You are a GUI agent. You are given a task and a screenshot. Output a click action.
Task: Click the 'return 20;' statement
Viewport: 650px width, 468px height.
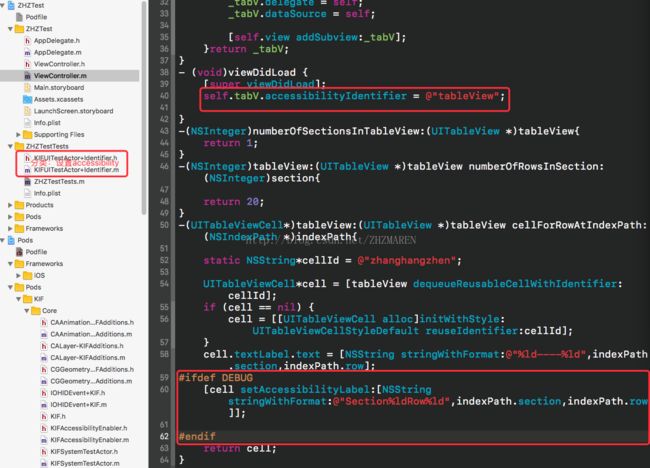[x=233, y=202]
